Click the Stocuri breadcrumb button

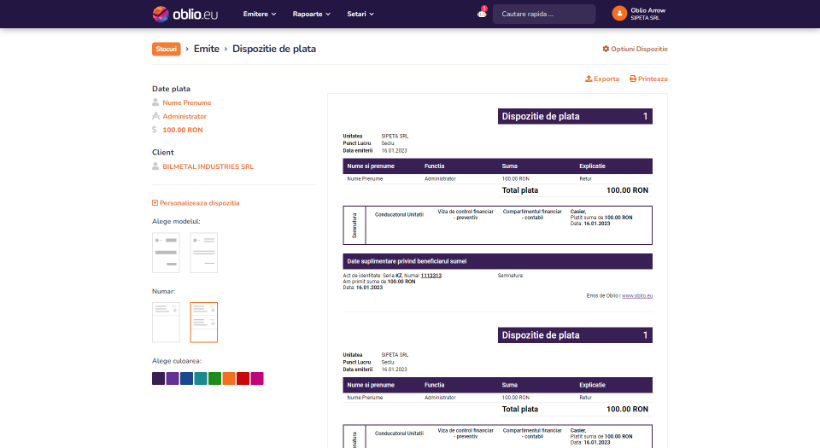pyautogui.click(x=166, y=49)
